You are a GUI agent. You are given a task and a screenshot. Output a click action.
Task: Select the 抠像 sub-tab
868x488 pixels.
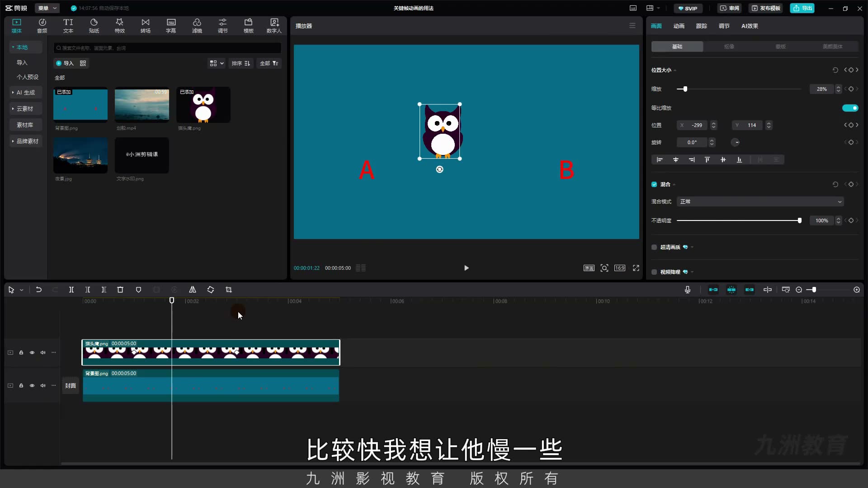click(x=729, y=47)
